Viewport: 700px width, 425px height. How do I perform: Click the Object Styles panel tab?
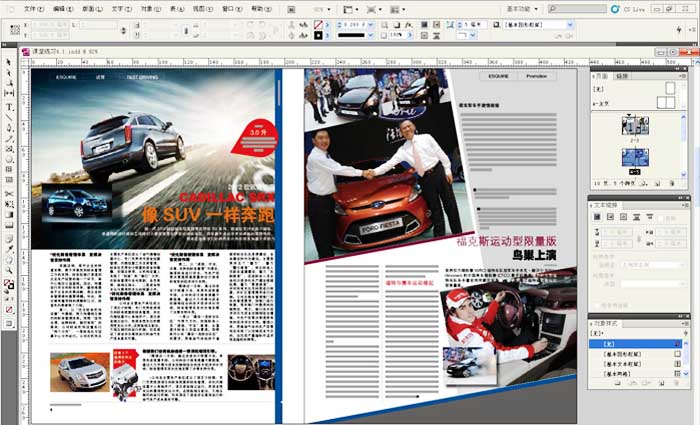(x=605, y=323)
